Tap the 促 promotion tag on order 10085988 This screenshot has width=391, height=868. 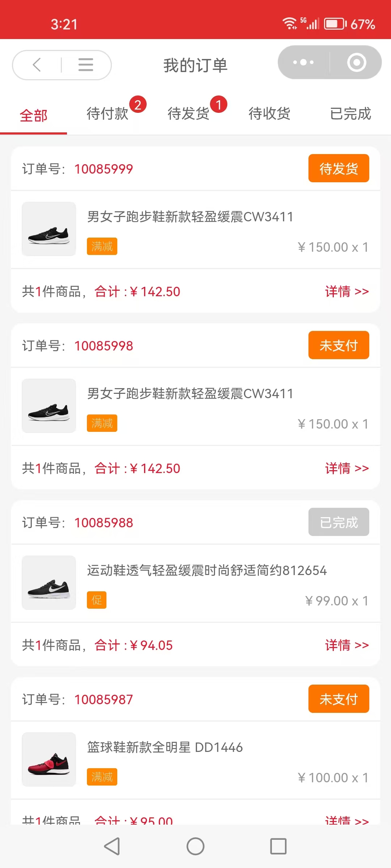(x=97, y=600)
